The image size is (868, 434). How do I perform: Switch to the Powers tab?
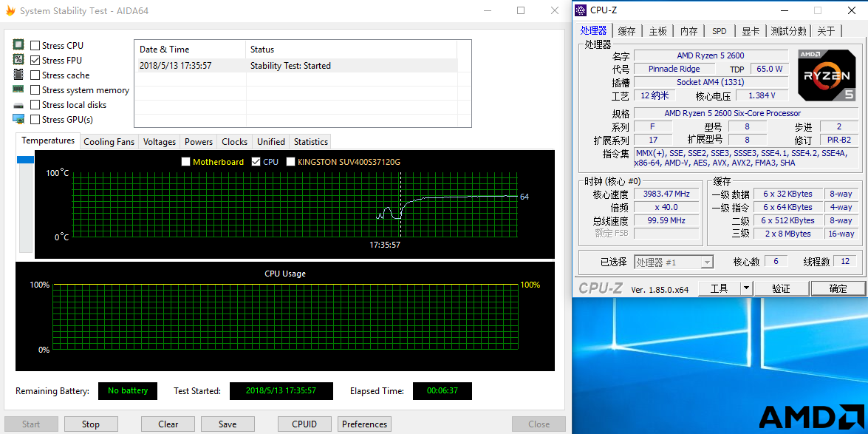[199, 142]
